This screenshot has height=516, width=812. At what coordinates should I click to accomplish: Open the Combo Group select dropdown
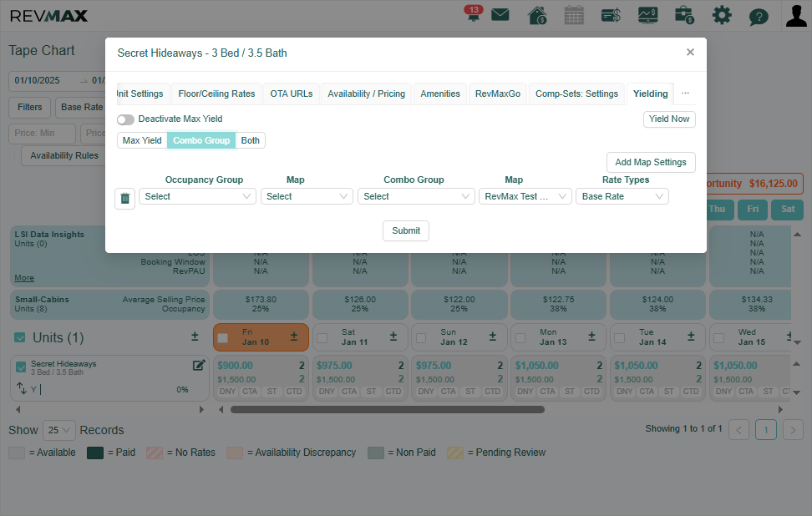tap(416, 196)
